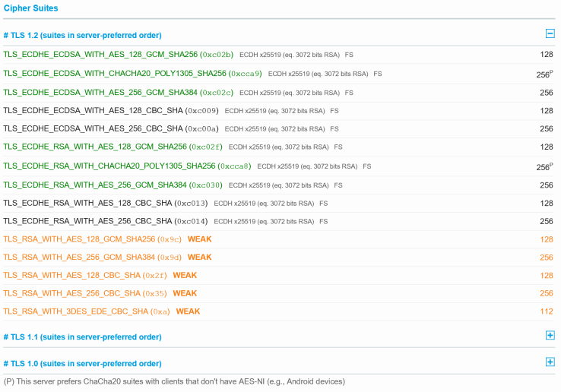
Task: Expand the TLS 1.1 plus icon
Action: [x=550, y=335]
